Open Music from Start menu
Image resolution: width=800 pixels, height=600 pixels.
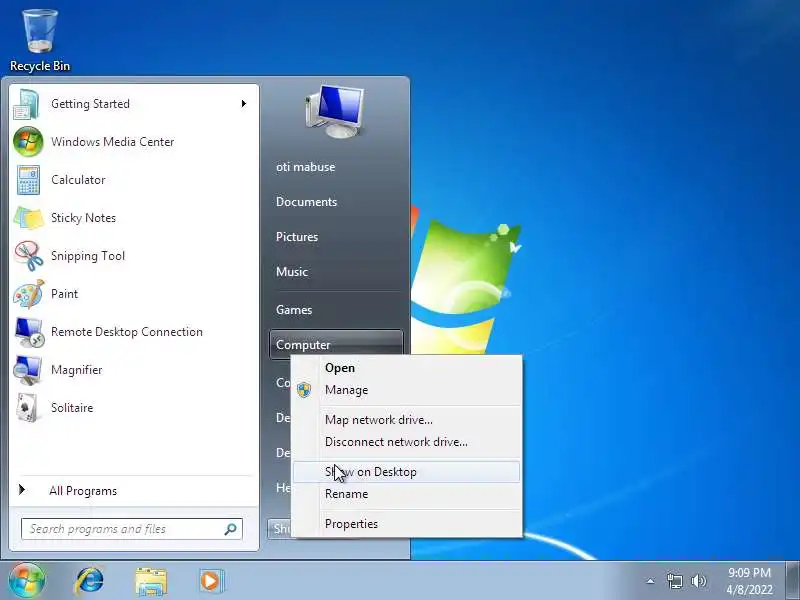click(292, 272)
